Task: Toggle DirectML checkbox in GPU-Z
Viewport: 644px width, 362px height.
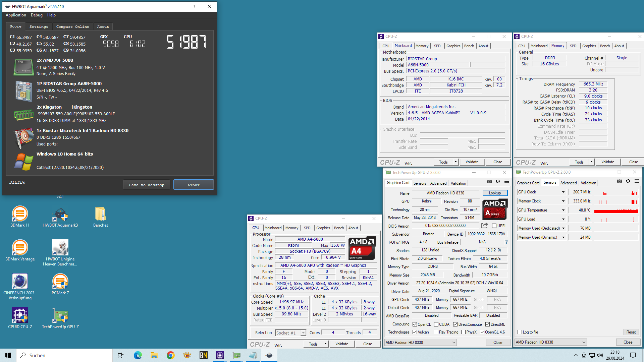Action: [487, 324]
